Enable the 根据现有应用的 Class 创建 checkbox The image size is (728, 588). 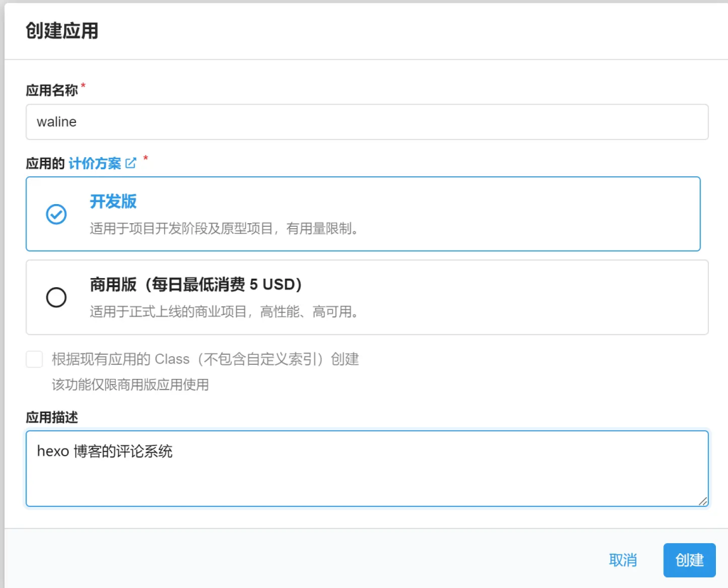pyautogui.click(x=34, y=359)
